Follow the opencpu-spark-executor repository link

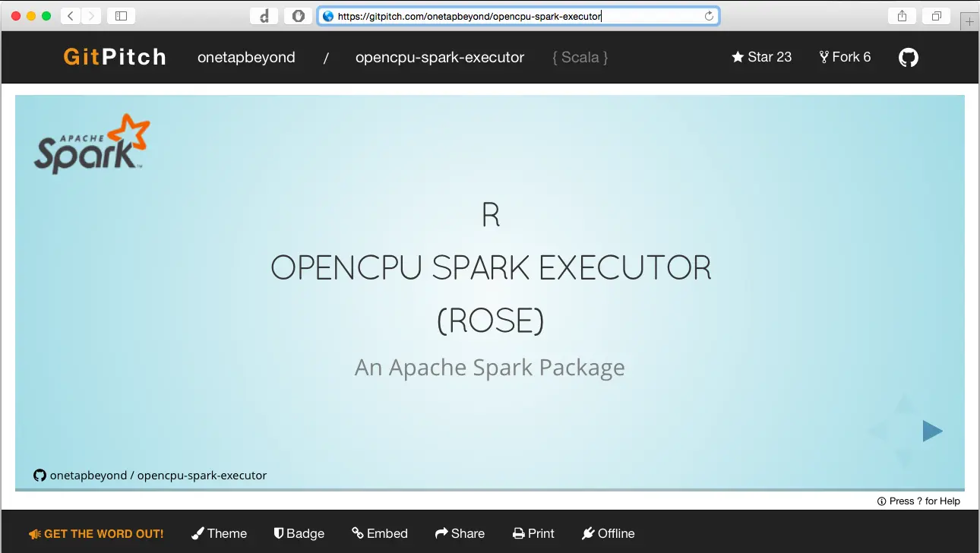[439, 57]
